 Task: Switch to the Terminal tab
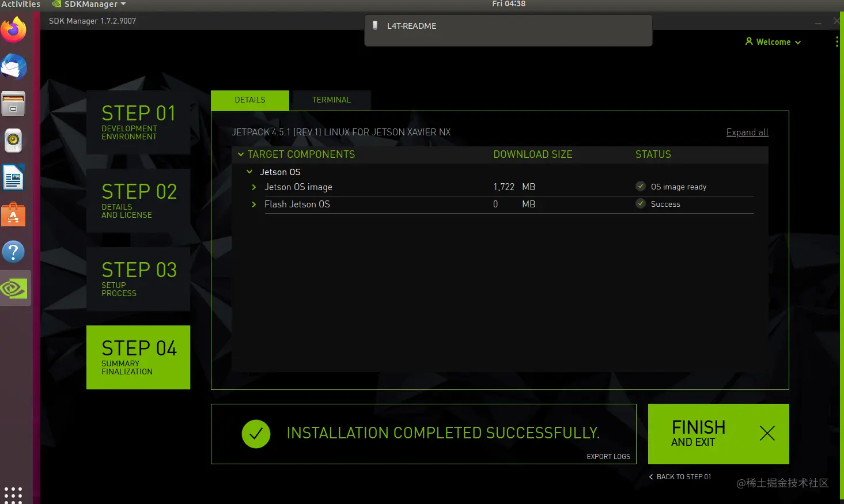point(331,100)
